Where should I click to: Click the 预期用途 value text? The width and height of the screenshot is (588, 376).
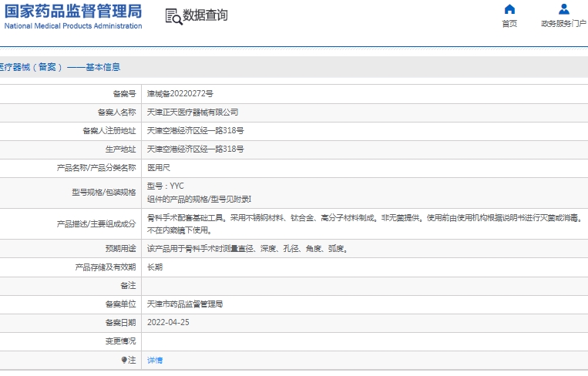[x=247, y=249]
